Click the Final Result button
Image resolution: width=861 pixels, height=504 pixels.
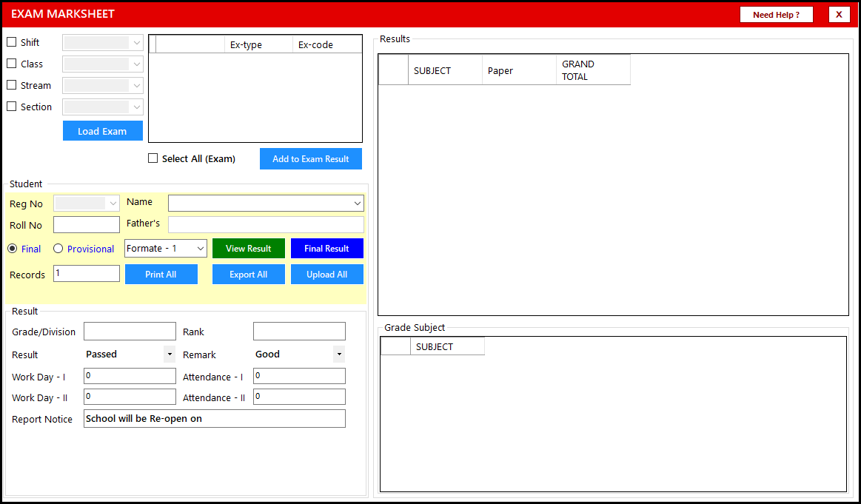[326, 248]
